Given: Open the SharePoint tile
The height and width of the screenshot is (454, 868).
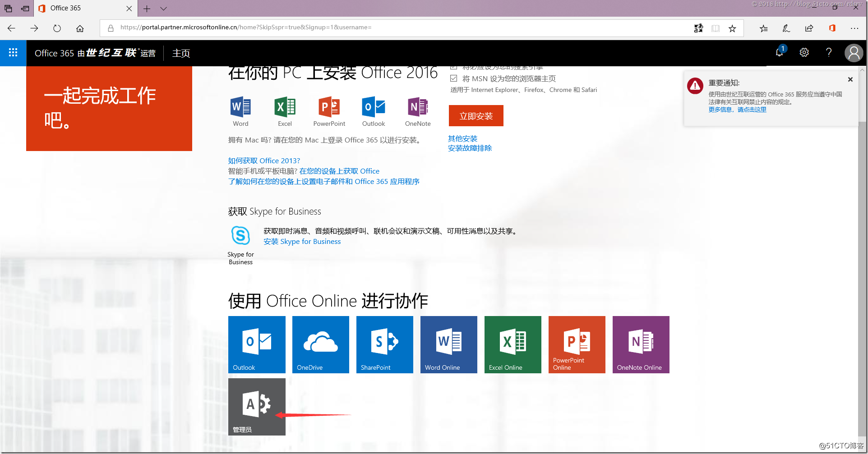Looking at the screenshot, I should (385, 344).
